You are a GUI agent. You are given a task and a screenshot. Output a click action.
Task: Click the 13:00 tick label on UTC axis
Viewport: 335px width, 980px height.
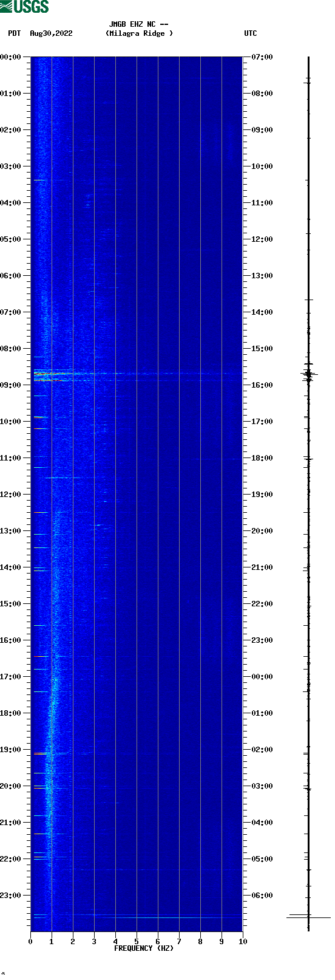click(x=262, y=275)
